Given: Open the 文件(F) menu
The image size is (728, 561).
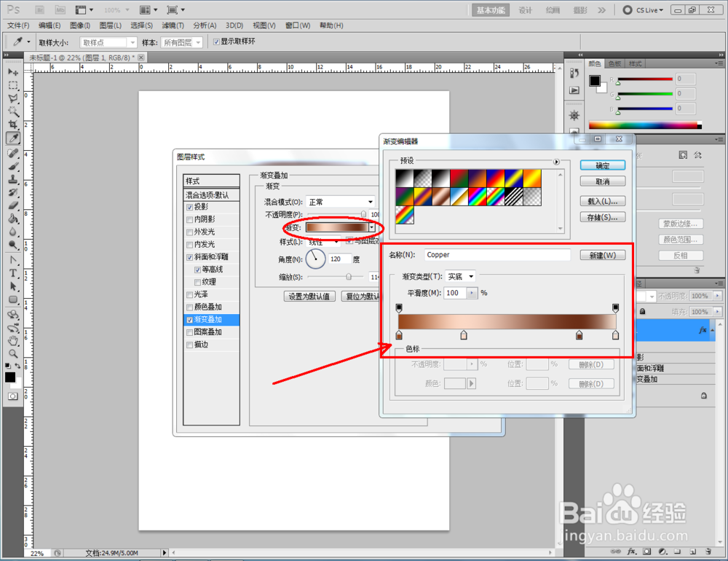Looking at the screenshot, I should [18, 25].
